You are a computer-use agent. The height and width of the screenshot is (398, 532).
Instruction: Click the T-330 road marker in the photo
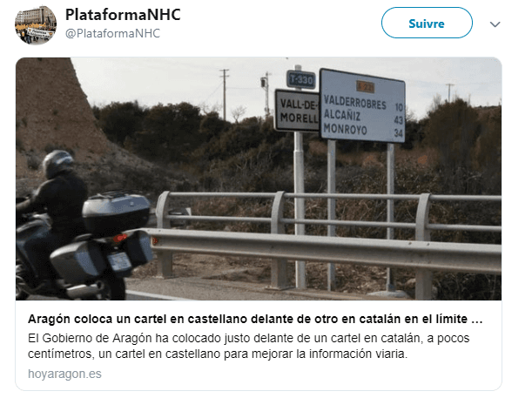tap(300, 80)
